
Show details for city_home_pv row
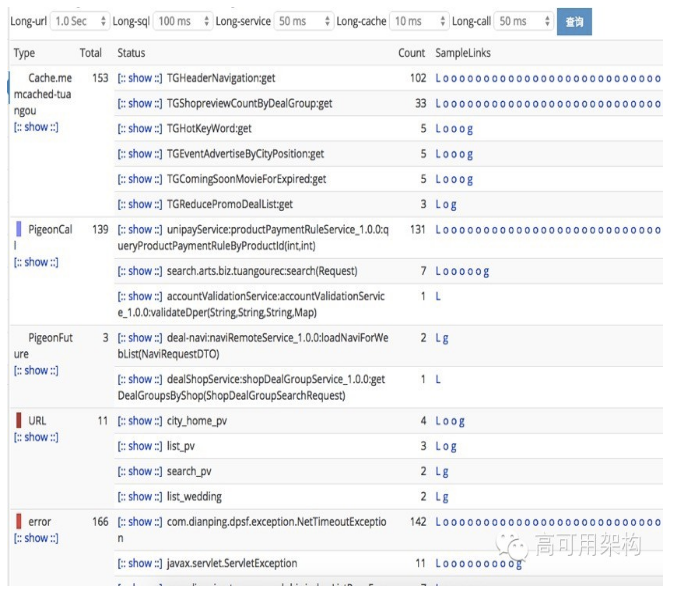point(139,421)
